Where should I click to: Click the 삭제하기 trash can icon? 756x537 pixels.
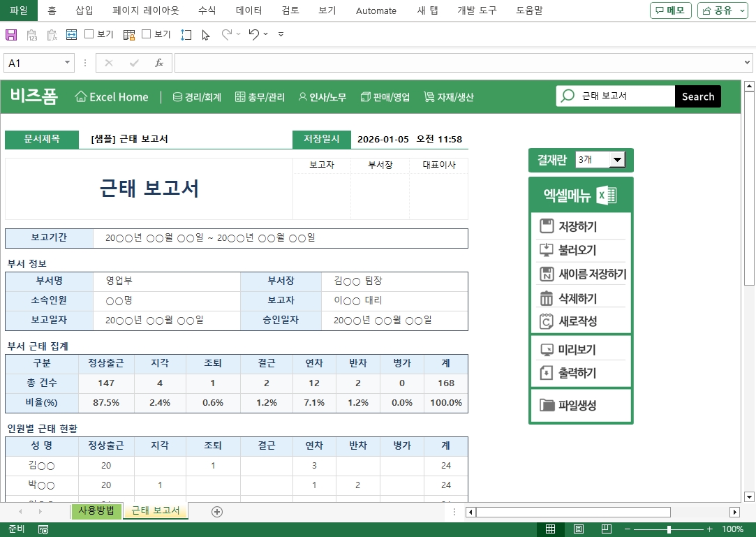point(547,298)
